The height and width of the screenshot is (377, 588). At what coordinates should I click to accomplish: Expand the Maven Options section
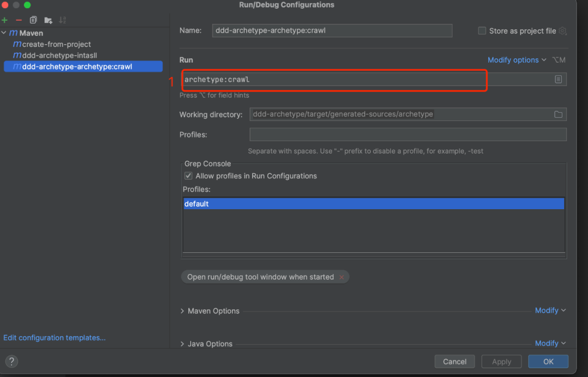[182, 311]
